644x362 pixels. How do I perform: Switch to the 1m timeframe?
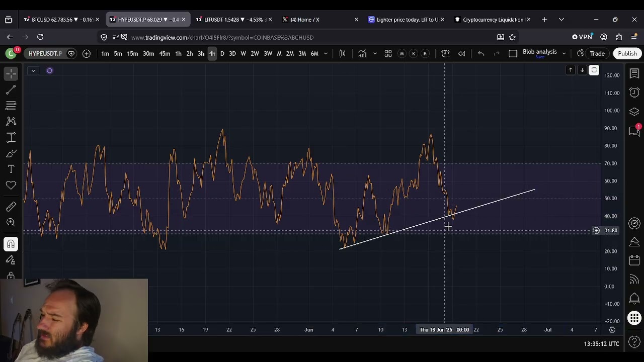[105, 53]
